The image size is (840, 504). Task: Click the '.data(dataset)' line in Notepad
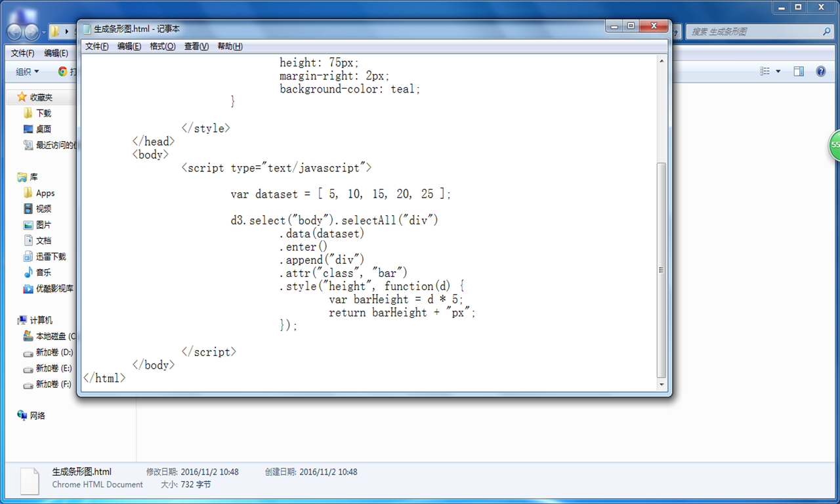click(x=322, y=234)
